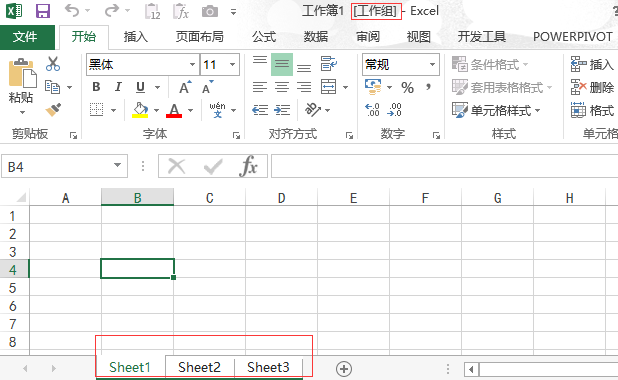Expand the Name Box dropdown

pyautogui.click(x=117, y=166)
